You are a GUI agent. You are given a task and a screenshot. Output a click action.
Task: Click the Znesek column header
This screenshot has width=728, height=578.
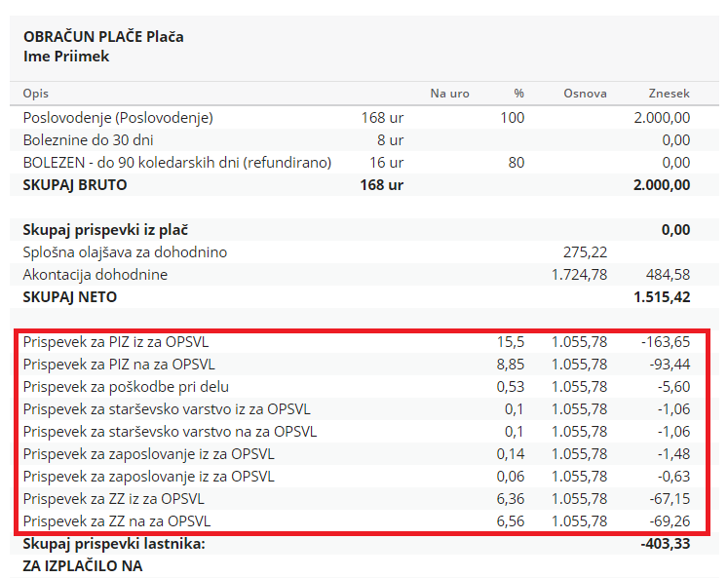(x=669, y=94)
